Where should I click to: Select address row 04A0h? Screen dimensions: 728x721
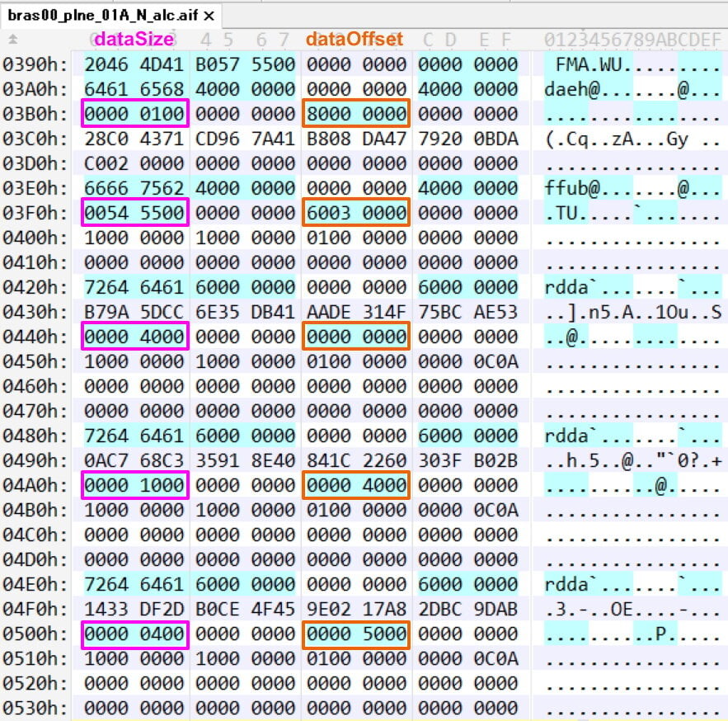point(35,485)
